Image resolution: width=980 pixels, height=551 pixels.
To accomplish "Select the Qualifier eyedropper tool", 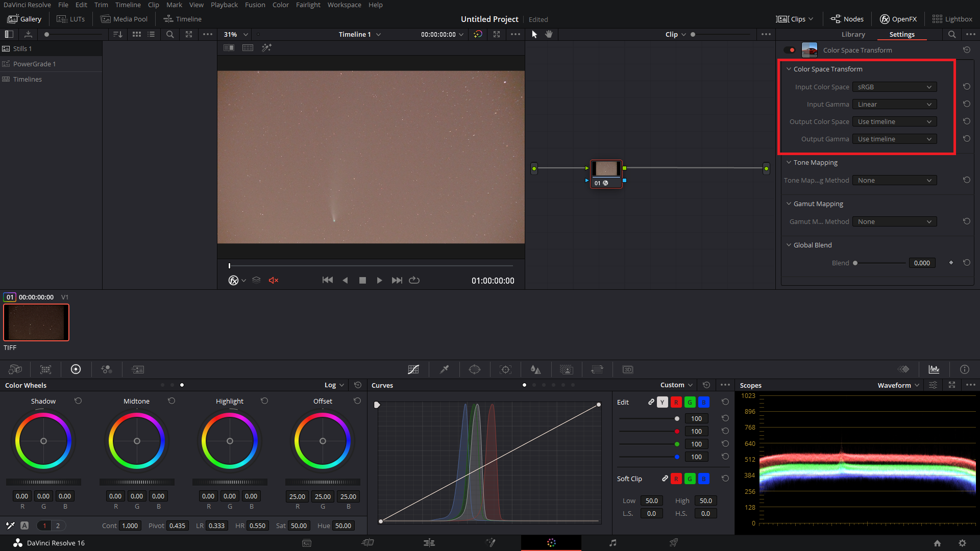I will 444,369.
